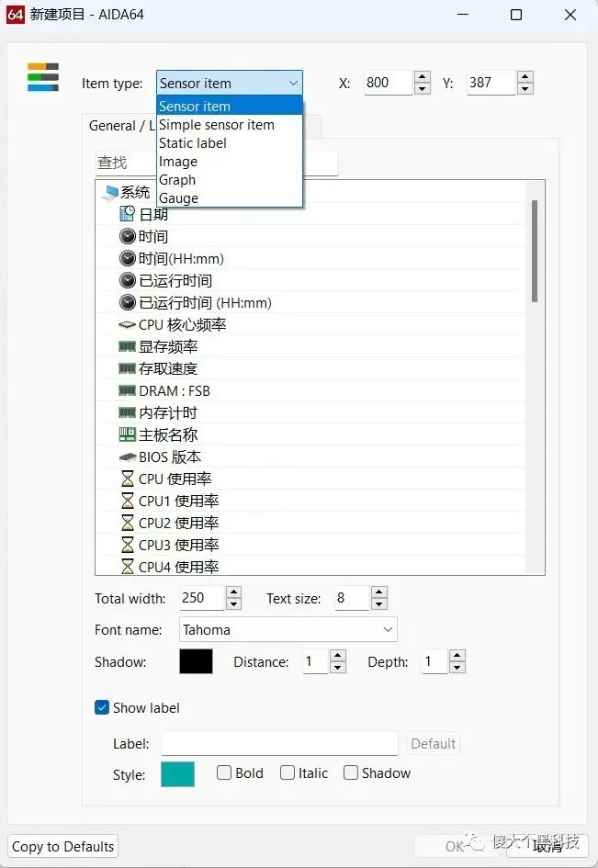Uncheck the Show label checkbox
This screenshot has width=598, height=868.
(x=102, y=707)
